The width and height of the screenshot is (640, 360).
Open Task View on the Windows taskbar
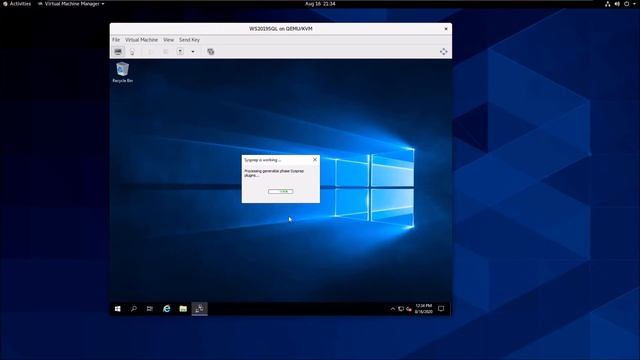coord(149,309)
